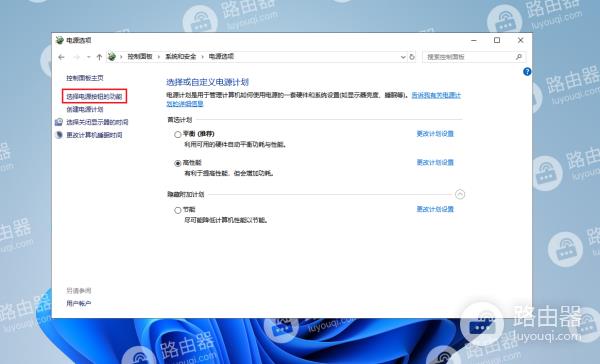
Task: Open 用户帐户 link
Action: tap(78, 304)
